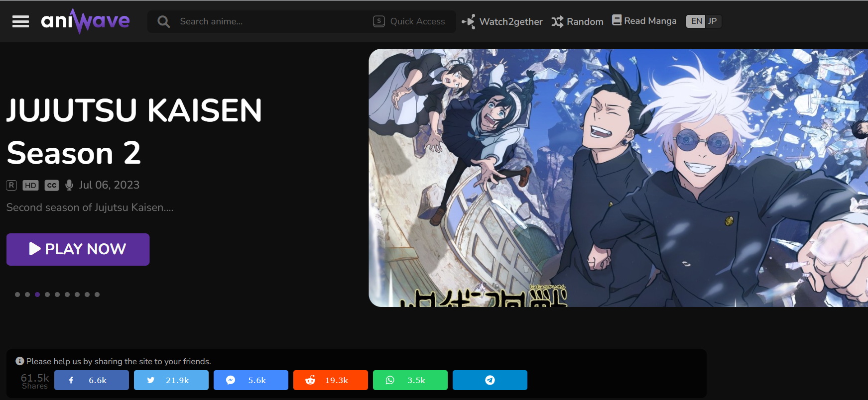Click the Read Manga book icon
Screen dimensions: 868x400
pyautogui.click(x=617, y=20)
